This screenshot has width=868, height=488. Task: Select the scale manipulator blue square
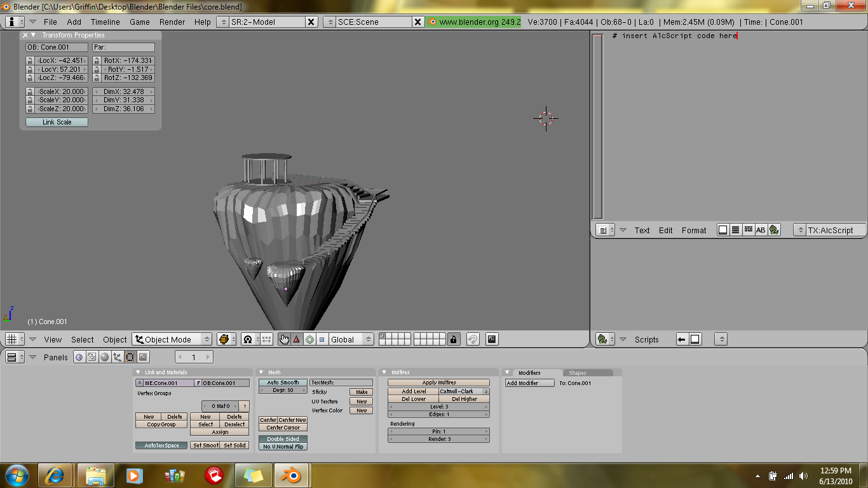322,339
